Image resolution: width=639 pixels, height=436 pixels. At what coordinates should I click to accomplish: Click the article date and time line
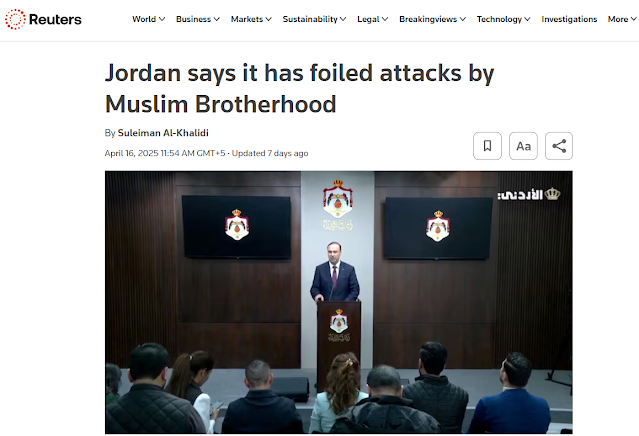(x=206, y=153)
